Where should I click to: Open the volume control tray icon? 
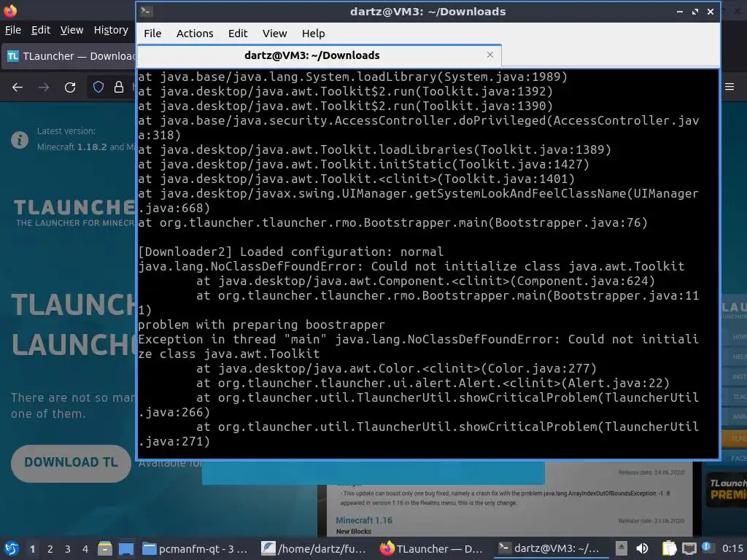(643, 549)
